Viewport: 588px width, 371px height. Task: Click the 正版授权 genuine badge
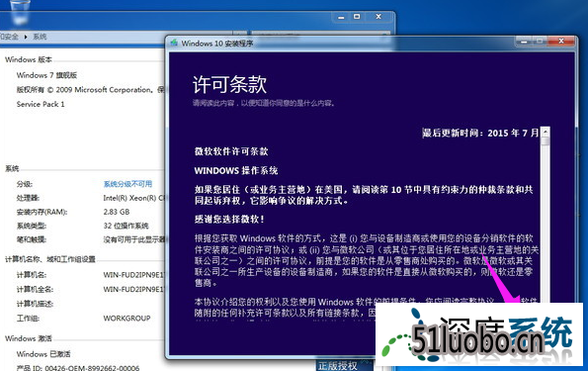click(x=338, y=365)
